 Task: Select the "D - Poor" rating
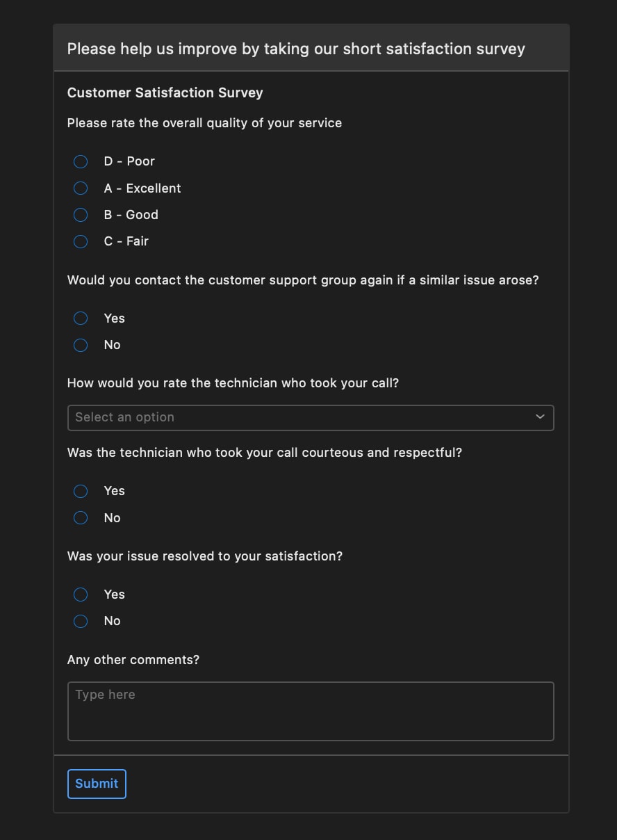(80, 161)
